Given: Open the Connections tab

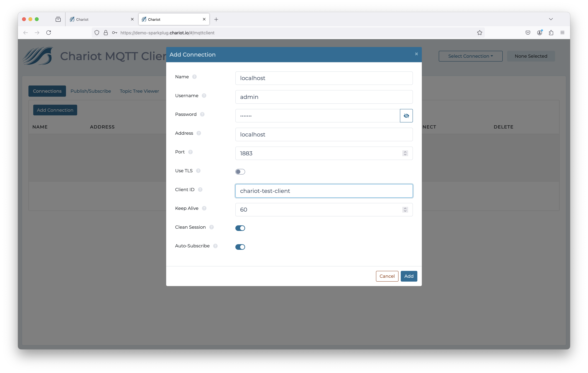Looking at the screenshot, I should pyautogui.click(x=47, y=91).
